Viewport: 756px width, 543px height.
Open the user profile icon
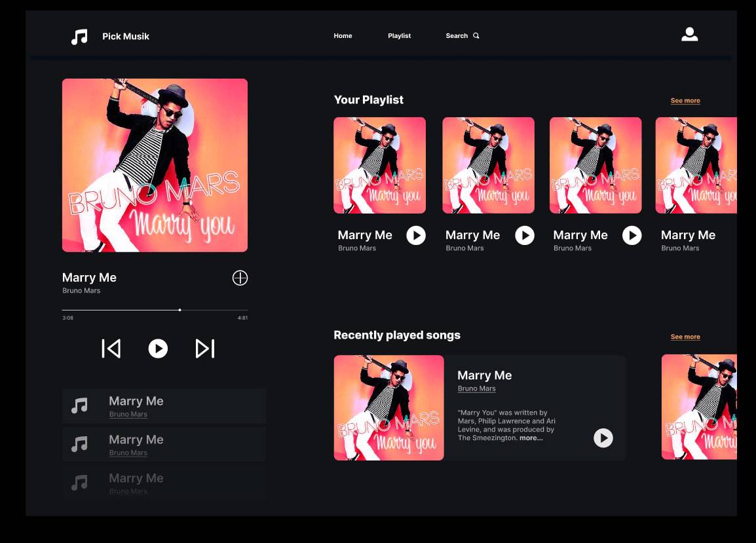coord(689,34)
